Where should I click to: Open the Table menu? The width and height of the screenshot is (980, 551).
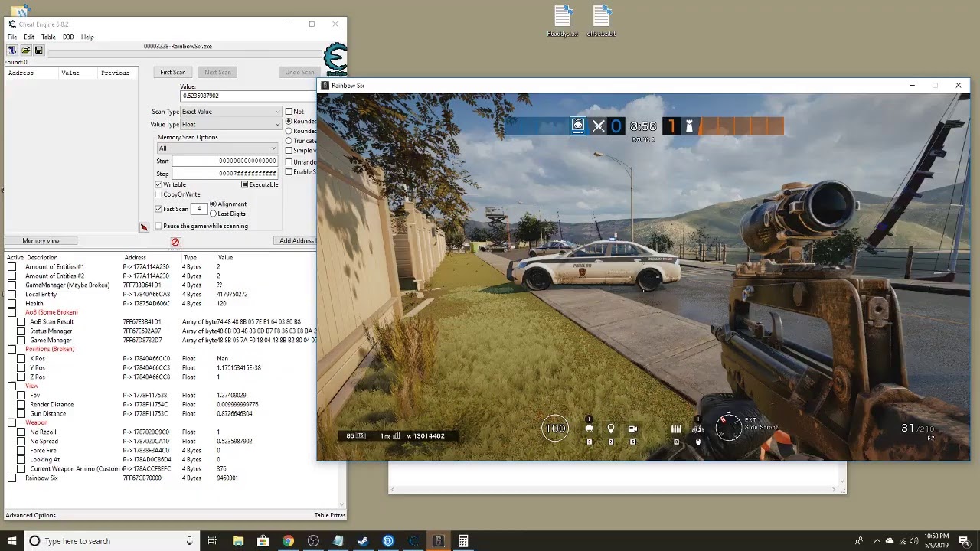(48, 37)
